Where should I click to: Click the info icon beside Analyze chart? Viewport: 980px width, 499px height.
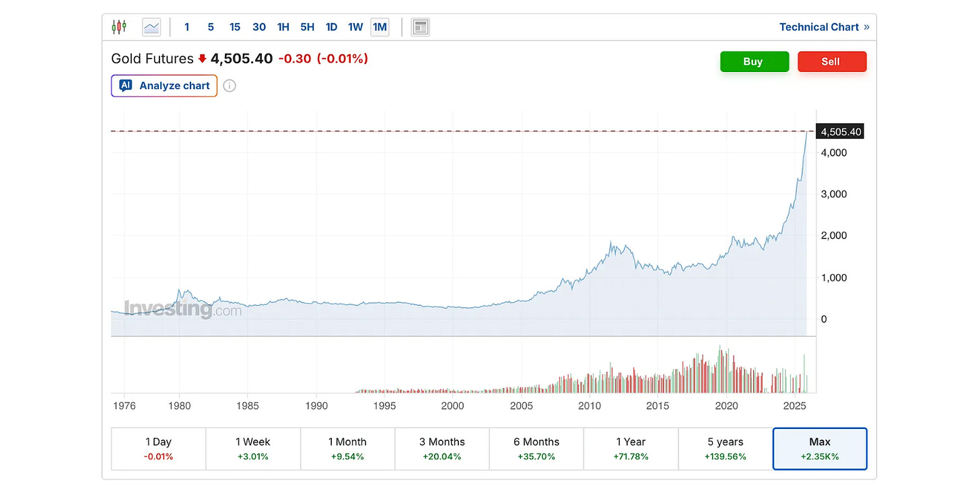[230, 86]
